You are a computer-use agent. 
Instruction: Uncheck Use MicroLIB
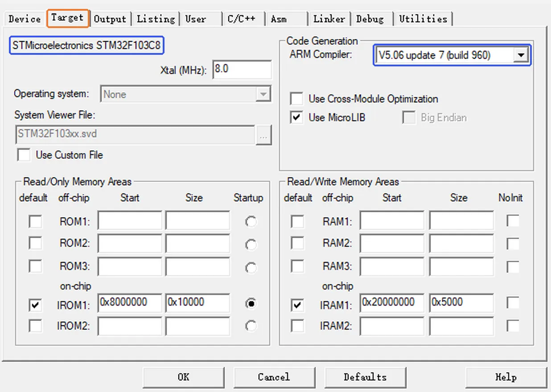296,118
